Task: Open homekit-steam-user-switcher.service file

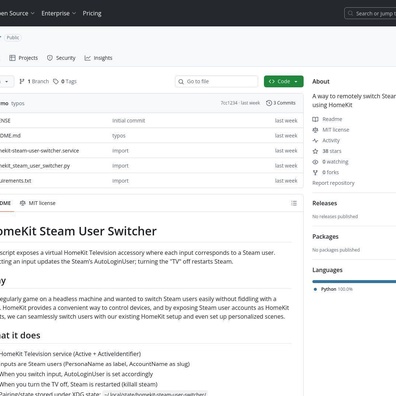Action: 40,151
